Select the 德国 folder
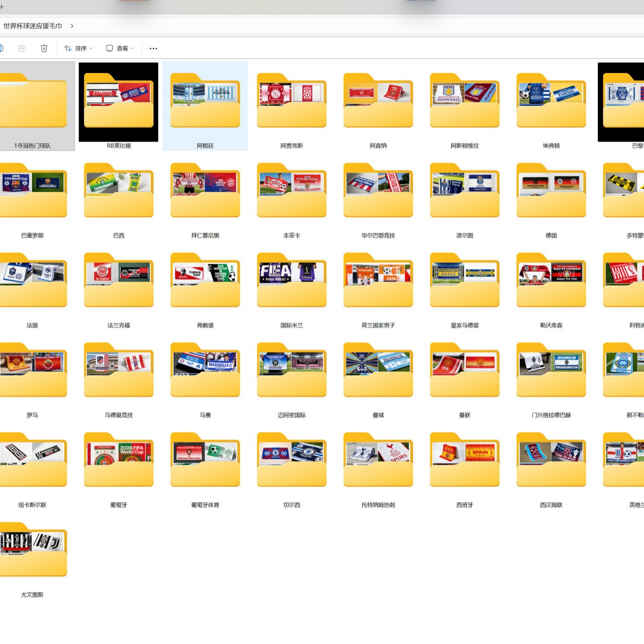Image resolution: width=644 pixels, height=644 pixels. pyautogui.click(x=551, y=190)
